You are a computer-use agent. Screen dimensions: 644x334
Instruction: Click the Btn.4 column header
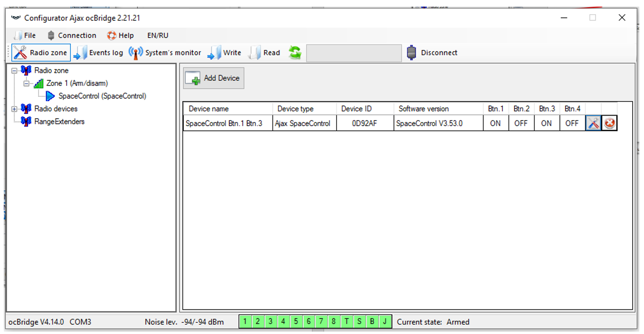pyautogui.click(x=572, y=109)
